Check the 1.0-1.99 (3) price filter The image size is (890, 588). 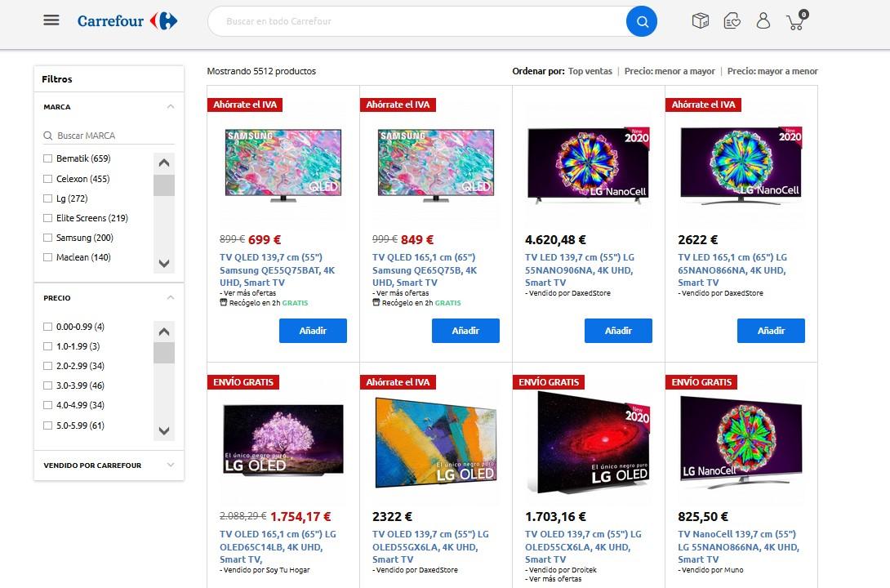(x=47, y=346)
